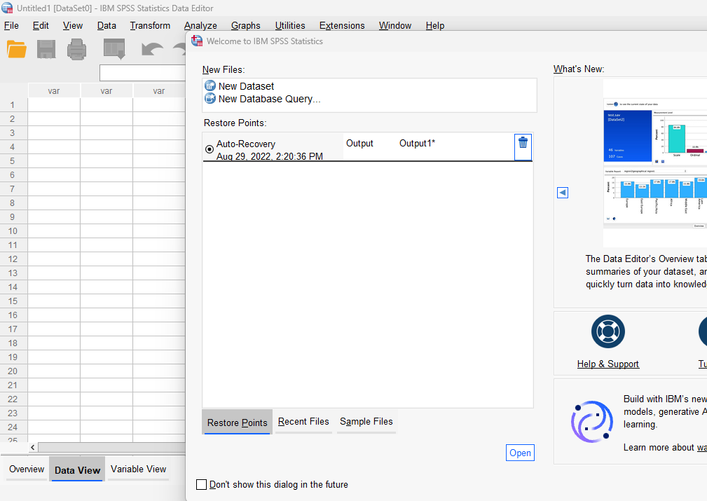Switch to the Overview tab
This screenshot has width=707, height=501.
click(27, 469)
